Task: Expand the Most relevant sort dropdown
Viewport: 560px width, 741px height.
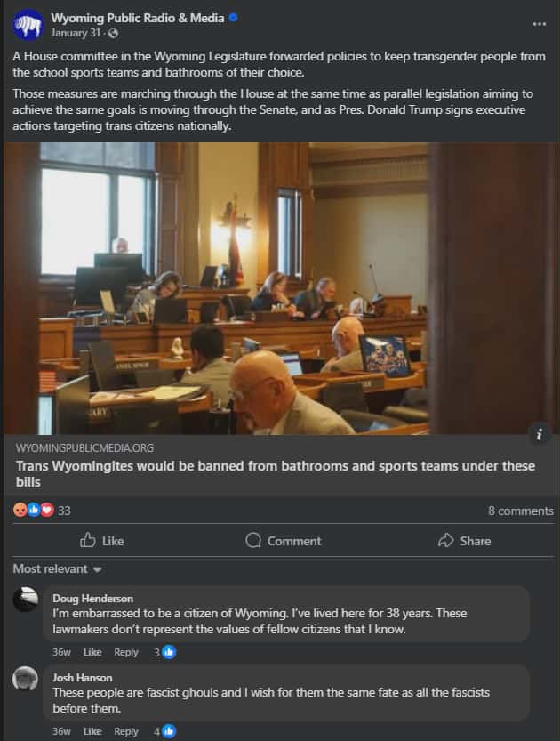Action: click(57, 569)
